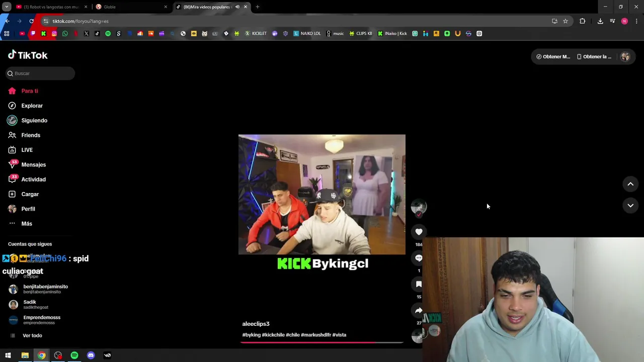
Task: Open the CLIPS KB bookmark
Action: pyautogui.click(x=361, y=34)
